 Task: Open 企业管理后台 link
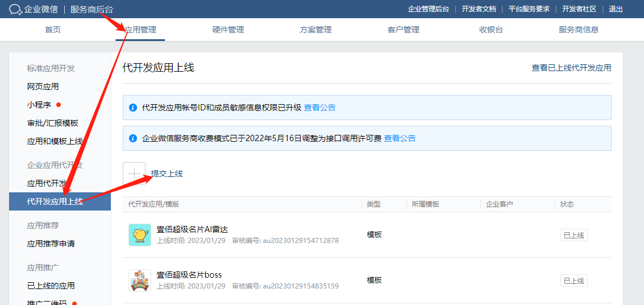(x=429, y=9)
